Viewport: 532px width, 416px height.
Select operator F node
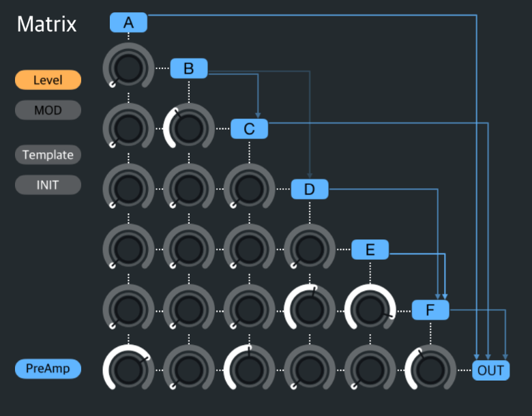[x=430, y=310]
